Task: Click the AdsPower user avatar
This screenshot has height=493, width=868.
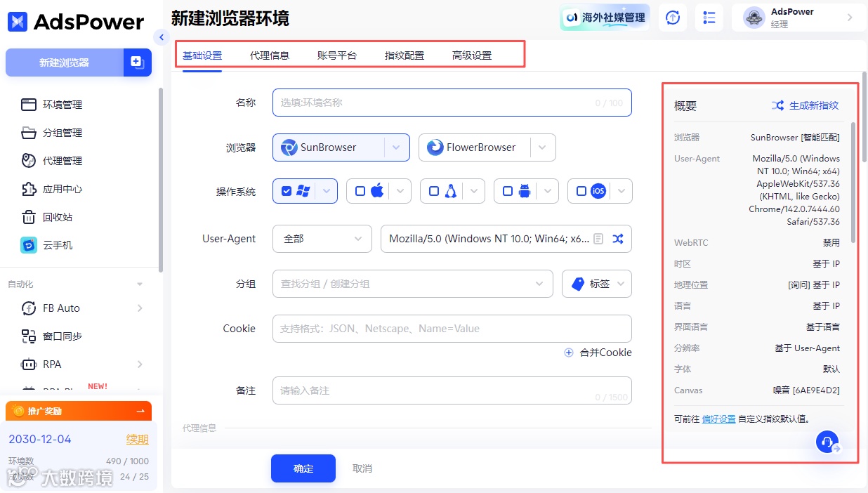Action: pyautogui.click(x=754, y=18)
